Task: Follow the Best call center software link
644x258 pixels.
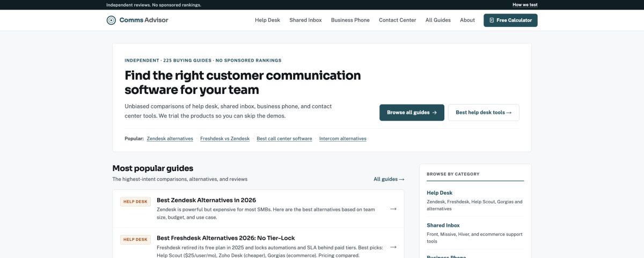Action: coord(284,138)
